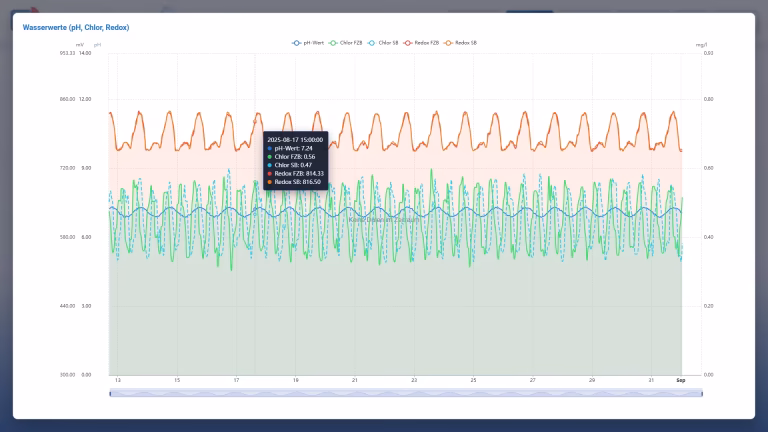Click the Redox SB legend marker icon

click(449, 43)
